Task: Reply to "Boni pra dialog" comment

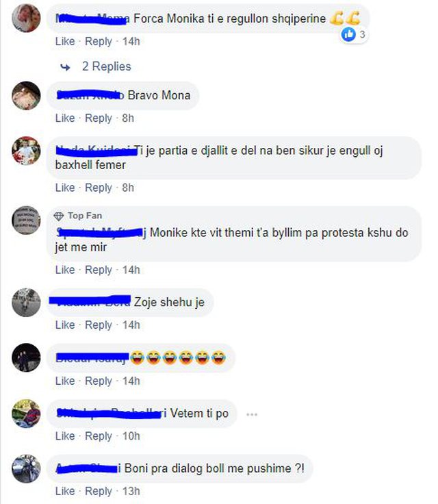Action: point(99,492)
